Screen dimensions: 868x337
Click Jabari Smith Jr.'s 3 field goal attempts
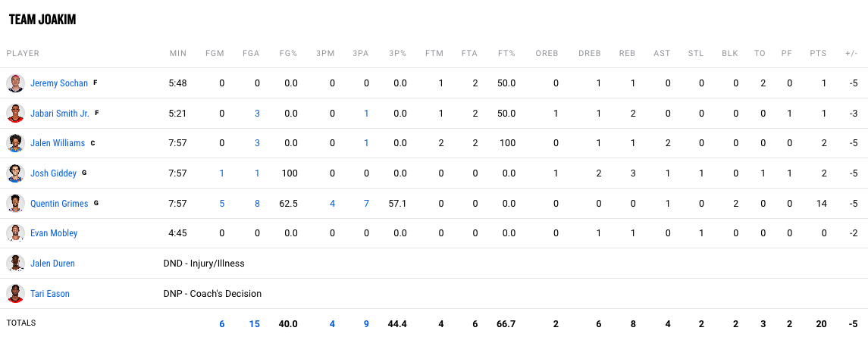(258, 114)
